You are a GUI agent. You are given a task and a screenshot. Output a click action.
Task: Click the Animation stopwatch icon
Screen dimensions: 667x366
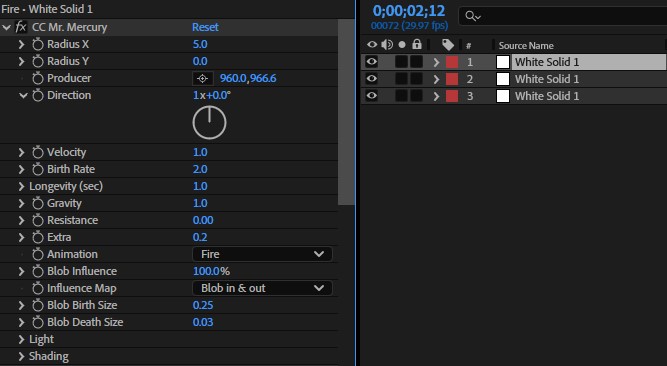click(x=38, y=254)
